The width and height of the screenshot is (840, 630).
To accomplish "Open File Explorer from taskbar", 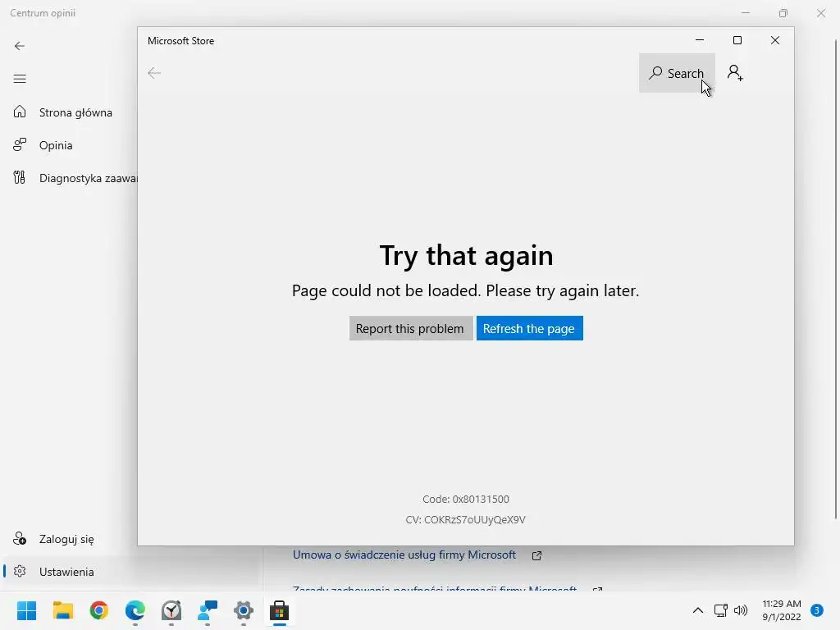I will [x=63, y=610].
